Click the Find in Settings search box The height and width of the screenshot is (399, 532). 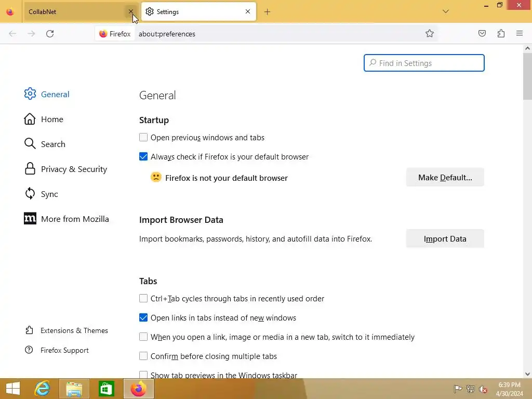[424, 63]
